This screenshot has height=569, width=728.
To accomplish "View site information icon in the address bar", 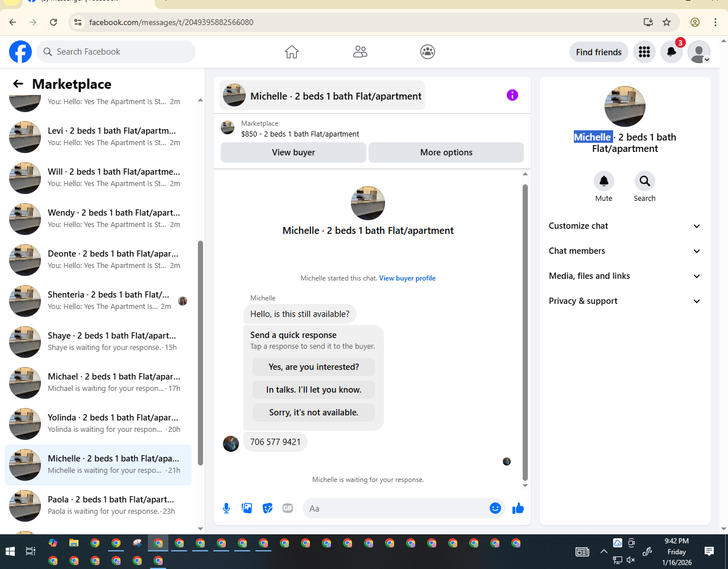I will [78, 22].
